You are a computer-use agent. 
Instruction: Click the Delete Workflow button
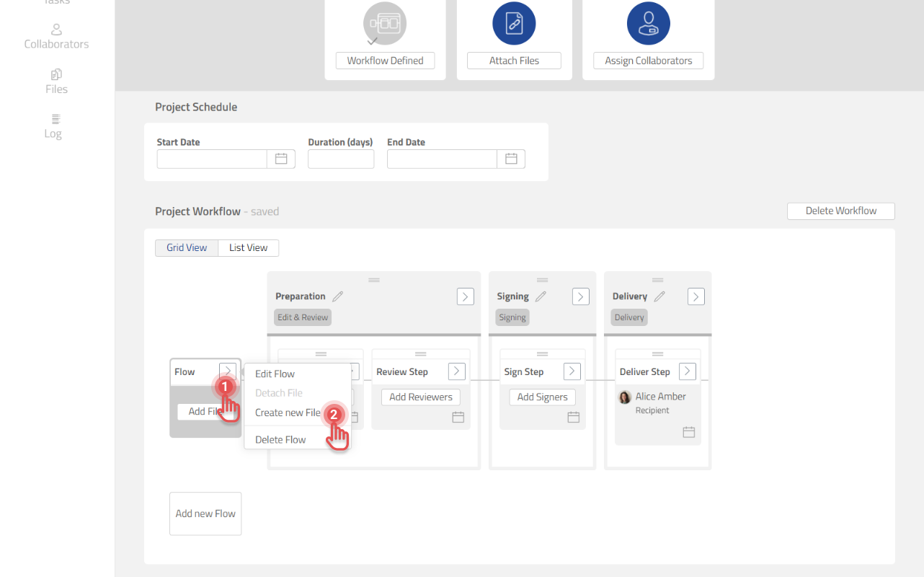(x=840, y=211)
